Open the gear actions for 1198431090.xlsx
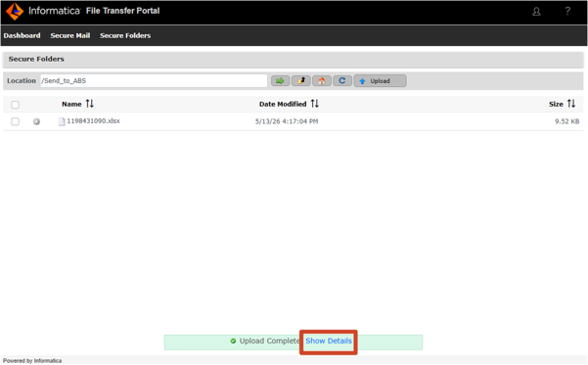 tap(36, 121)
